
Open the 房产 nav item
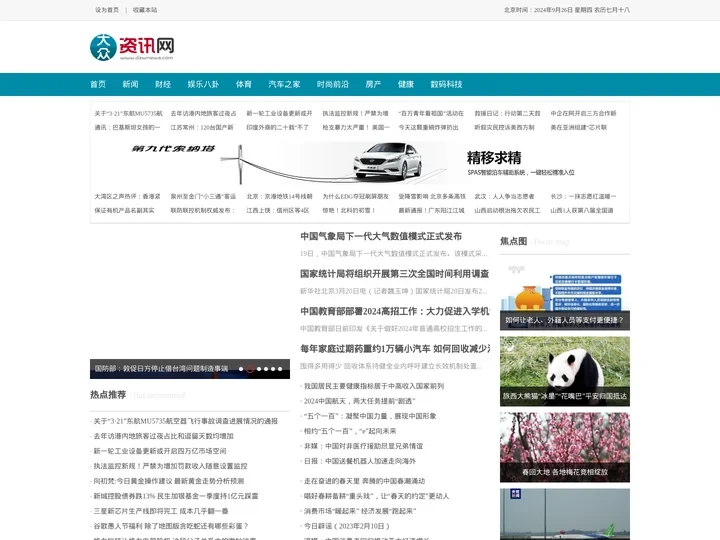pyautogui.click(x=373, y=84)
